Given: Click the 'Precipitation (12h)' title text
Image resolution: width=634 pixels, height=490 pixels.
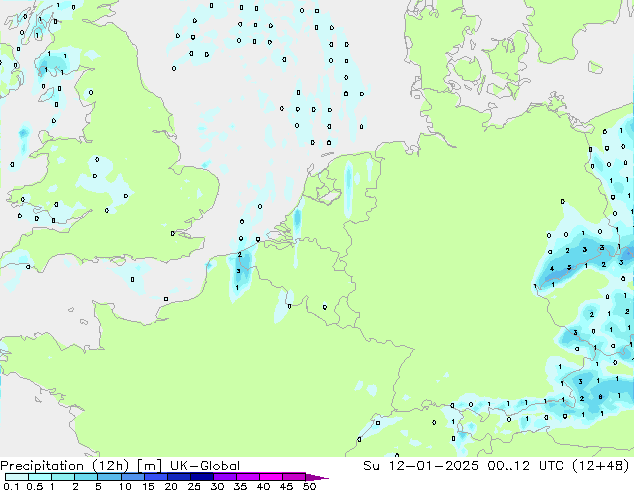Looking at the screenshot, I should 65,466.
